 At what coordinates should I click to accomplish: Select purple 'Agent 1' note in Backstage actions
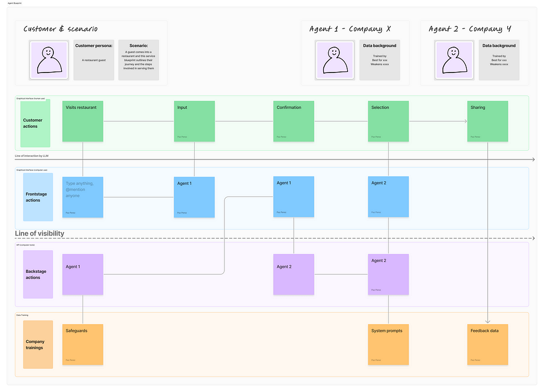click(82, 274)
